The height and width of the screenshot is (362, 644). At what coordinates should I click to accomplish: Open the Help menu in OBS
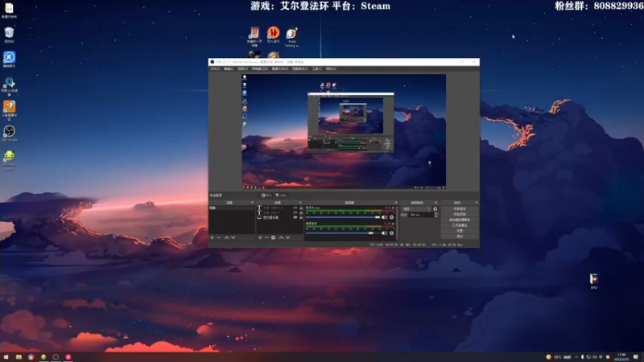[x=331, y=69]
